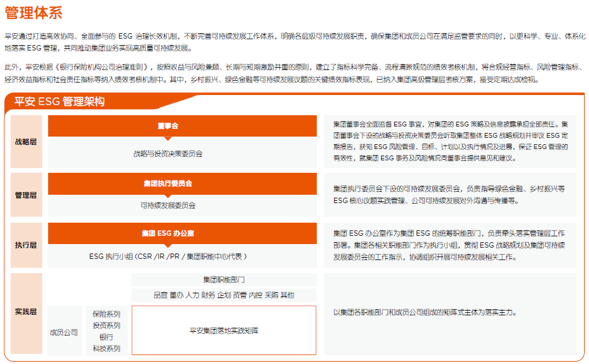Select the orange 董事会 bar
589x364 pixels.
click(x=168, y=126)
